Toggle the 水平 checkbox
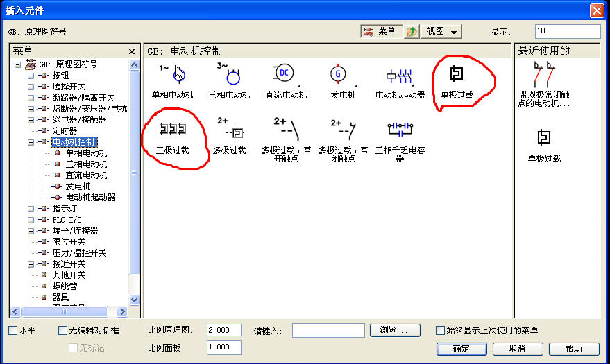 12,331
